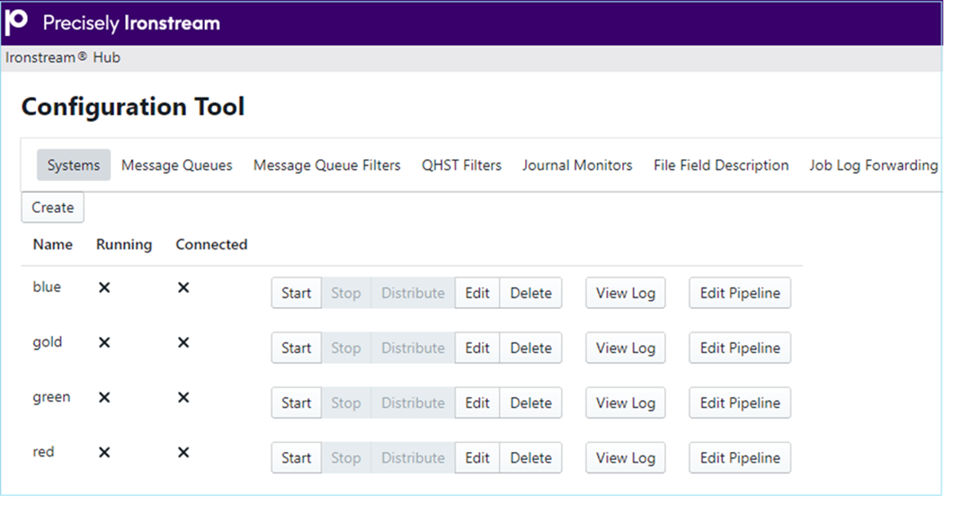
Task: Edit Pipeline for blue system
Action: click(740, 293)
